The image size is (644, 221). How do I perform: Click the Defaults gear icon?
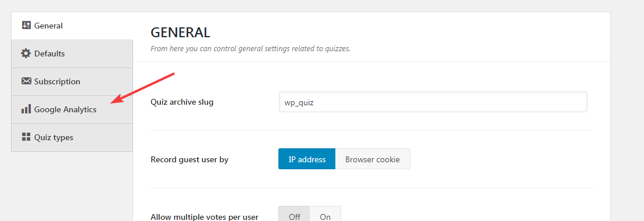click(x=26, y=54)
